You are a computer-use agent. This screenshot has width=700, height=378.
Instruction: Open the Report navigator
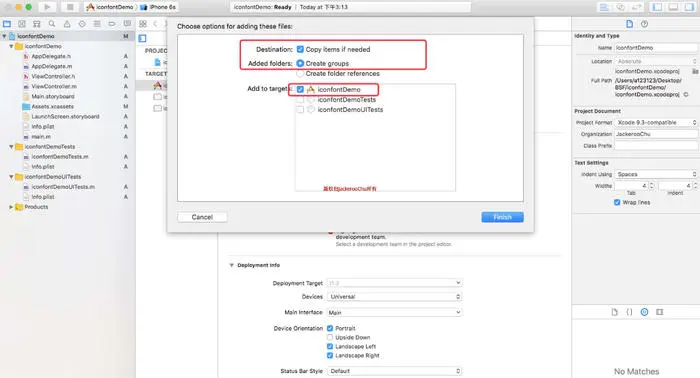(127, 24)
